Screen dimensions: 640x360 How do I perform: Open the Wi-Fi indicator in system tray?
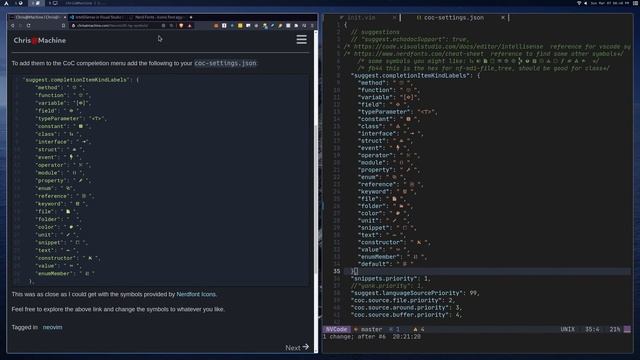579,3
